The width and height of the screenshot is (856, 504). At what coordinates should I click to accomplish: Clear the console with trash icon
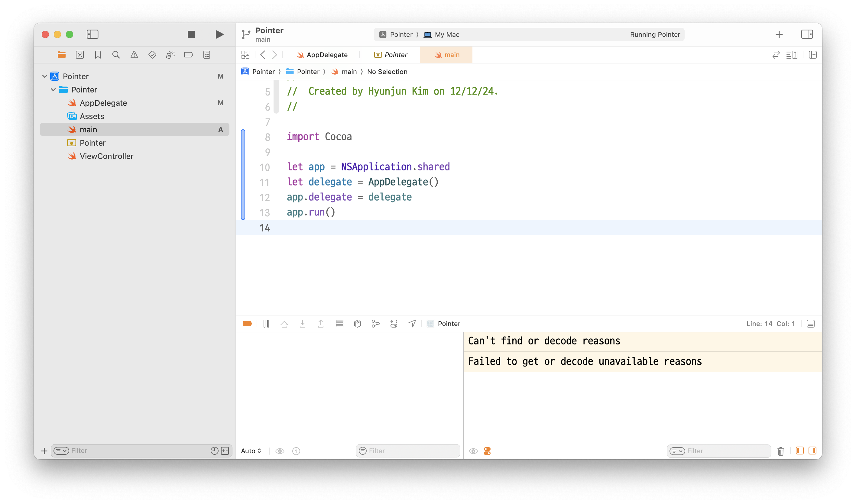point(781,451)
